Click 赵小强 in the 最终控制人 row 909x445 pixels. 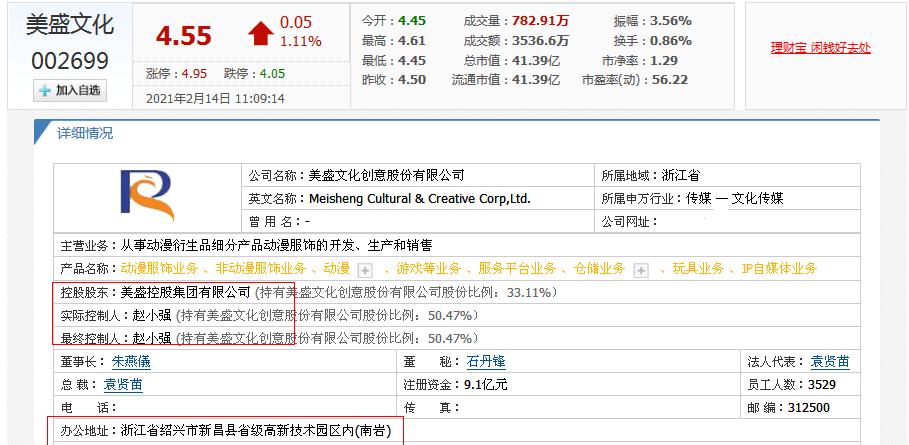[152, 338]
